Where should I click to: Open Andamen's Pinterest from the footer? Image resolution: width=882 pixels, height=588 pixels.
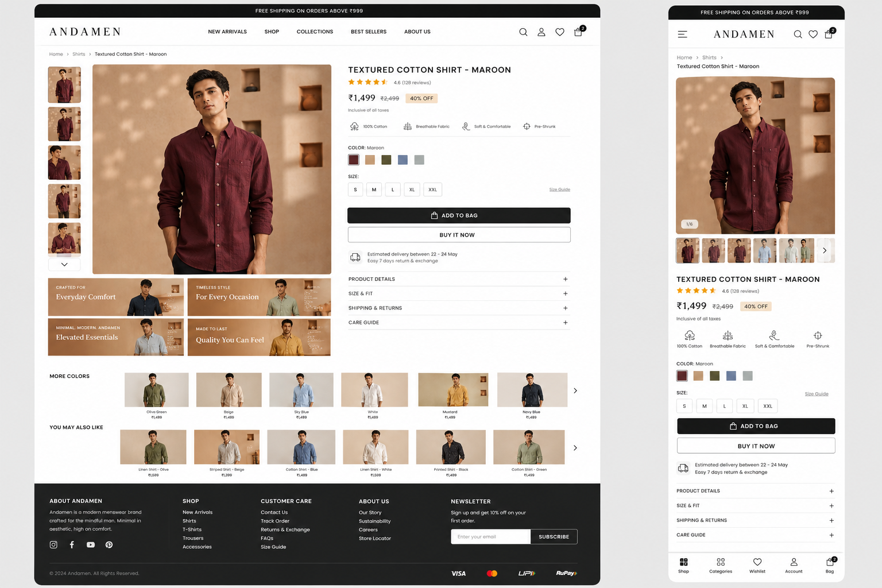[109, 545]
